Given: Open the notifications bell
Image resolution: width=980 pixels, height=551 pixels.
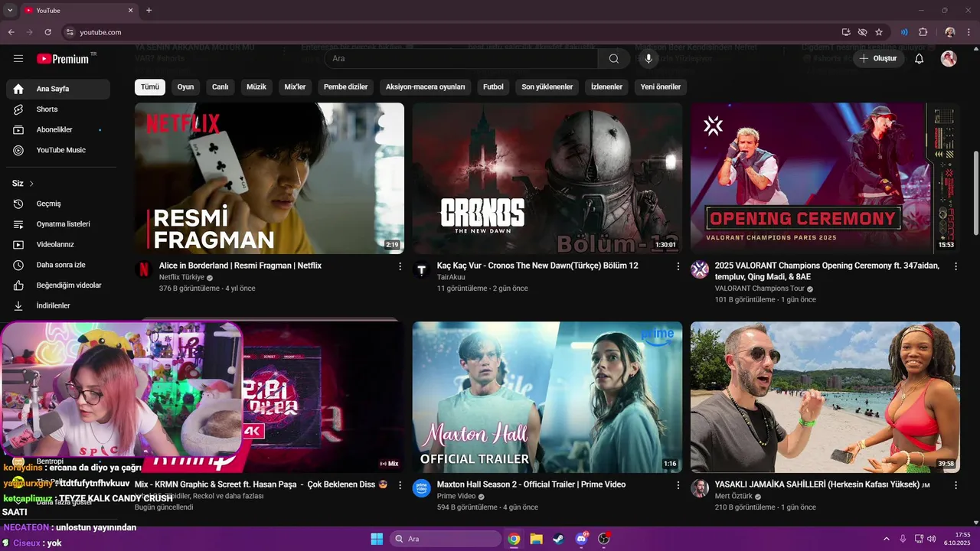Looking at the screenshot, I should (x=920, y=59).
